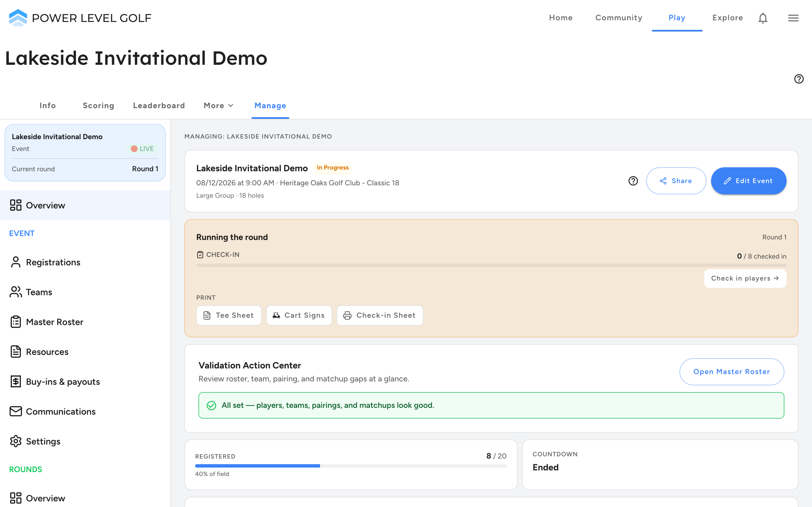Open the notifications bell
Viewport: 812px width, 507px height.
(x=763, y=18)
